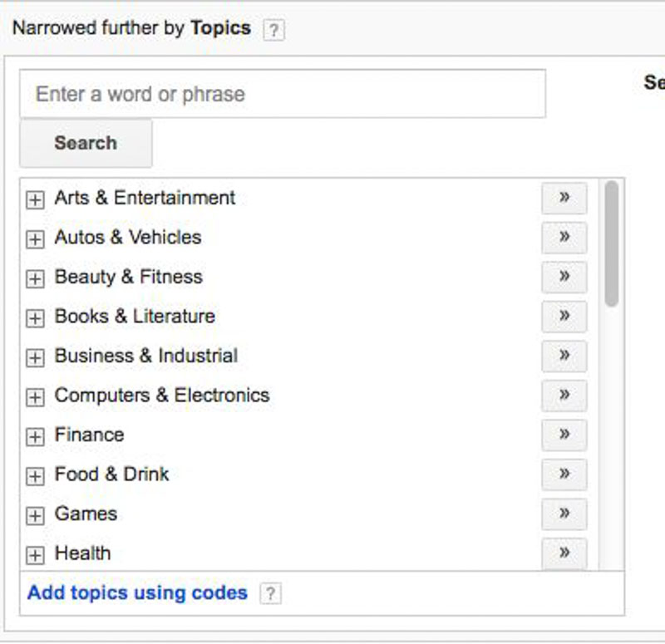Expand the Autos & Vehicles tree node
Image resolution: width=665 pixels, height=644 pixels.
click(x=35, y=239)
